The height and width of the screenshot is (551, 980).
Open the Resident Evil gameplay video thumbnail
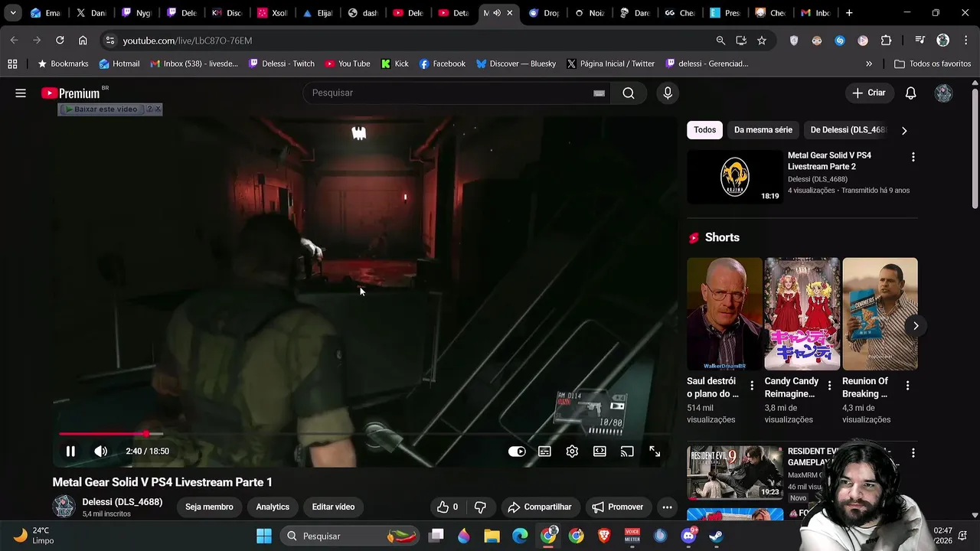(x=734, y=473)
